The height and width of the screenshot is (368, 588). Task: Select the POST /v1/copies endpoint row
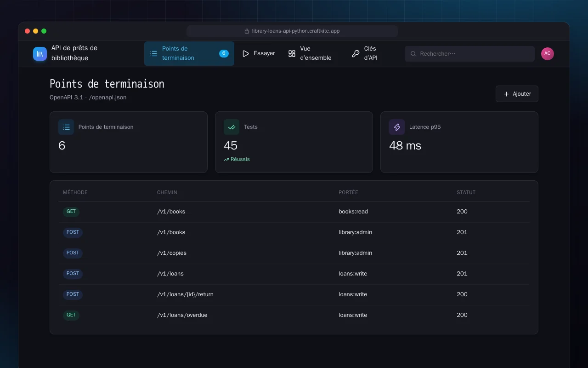(x=294, y=253)
